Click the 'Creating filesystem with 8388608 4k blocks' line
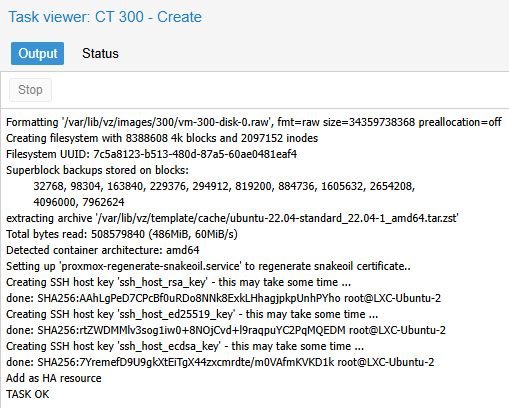This screenshot has height=408, width=509. (162, 138)
